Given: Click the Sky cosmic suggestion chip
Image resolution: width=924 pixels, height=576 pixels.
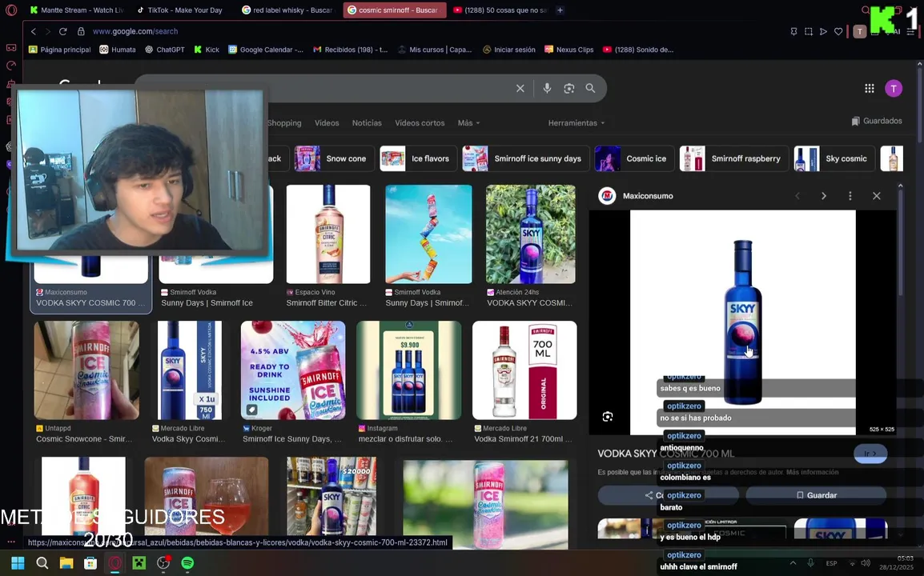Looking at the screenshot, I should click(834, 158).
